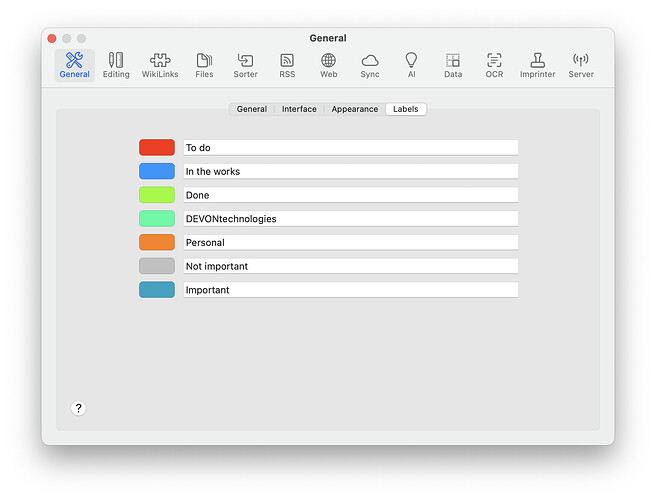The image size is (656, 500).
Task: Switch to the Interface tab
Action: pos(299,109)
